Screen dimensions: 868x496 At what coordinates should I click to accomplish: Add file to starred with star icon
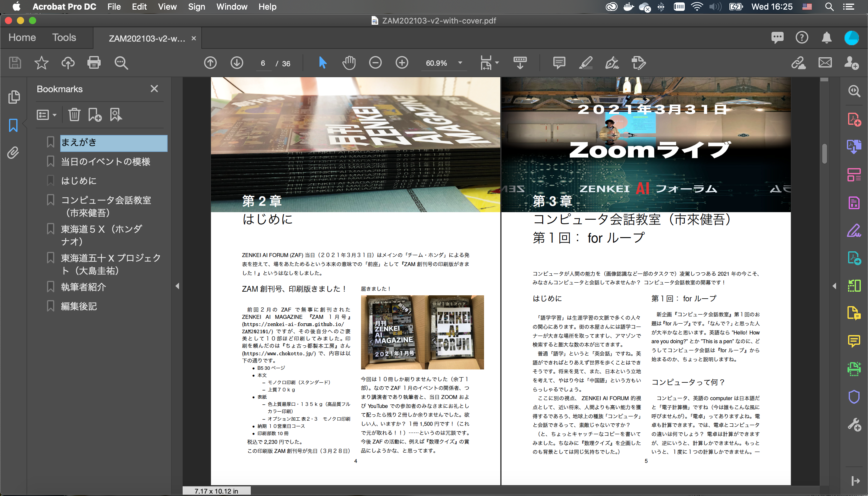(41, 63)
